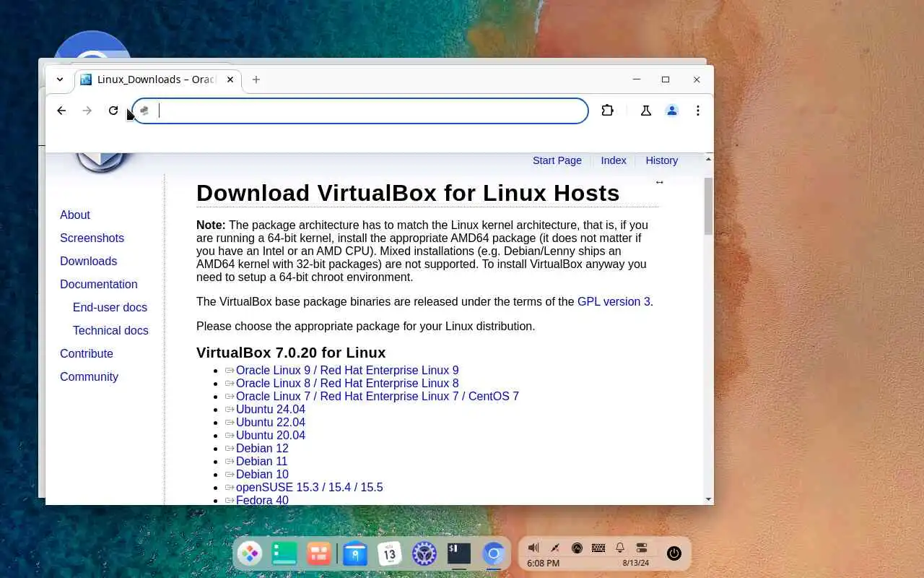Open Documentation in the sidebar
Screen dimensions: 924x578
coord(98,284)
